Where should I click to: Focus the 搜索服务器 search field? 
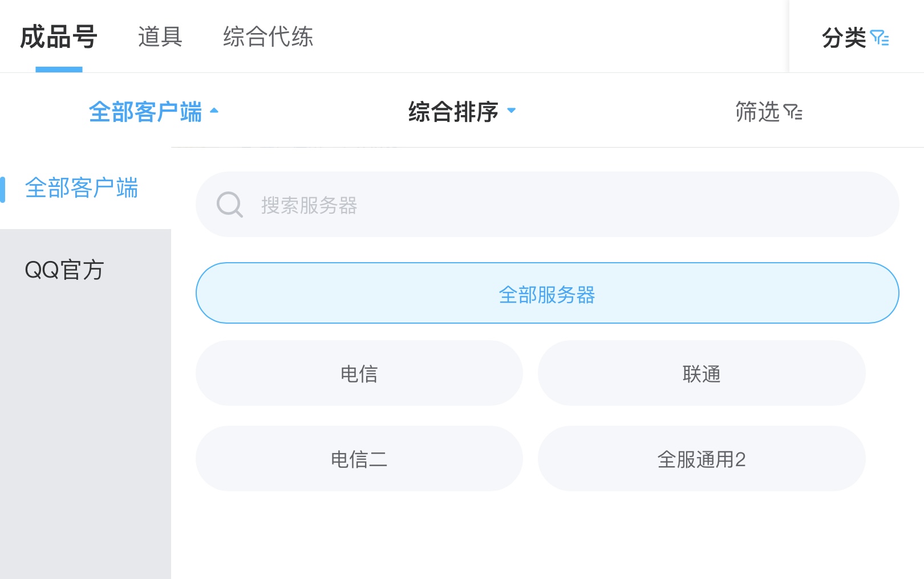(x=548, y=205)
